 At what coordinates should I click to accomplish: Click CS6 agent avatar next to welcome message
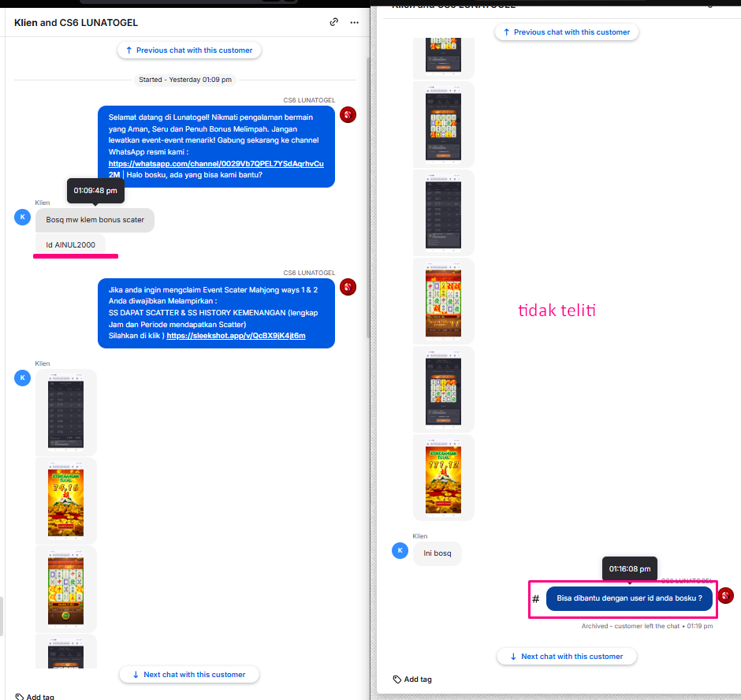(x=348, y=114)
